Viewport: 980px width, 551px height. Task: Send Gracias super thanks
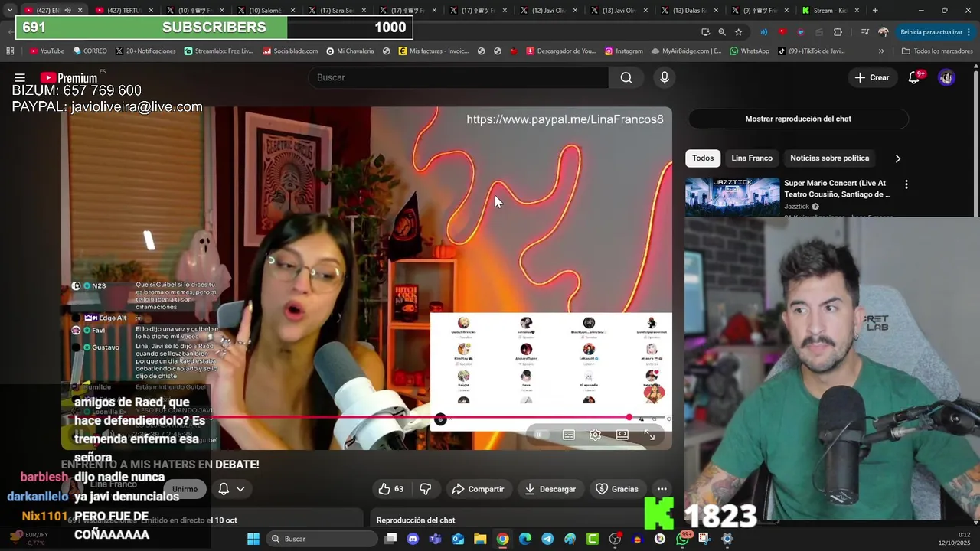[x=617, y=489]
